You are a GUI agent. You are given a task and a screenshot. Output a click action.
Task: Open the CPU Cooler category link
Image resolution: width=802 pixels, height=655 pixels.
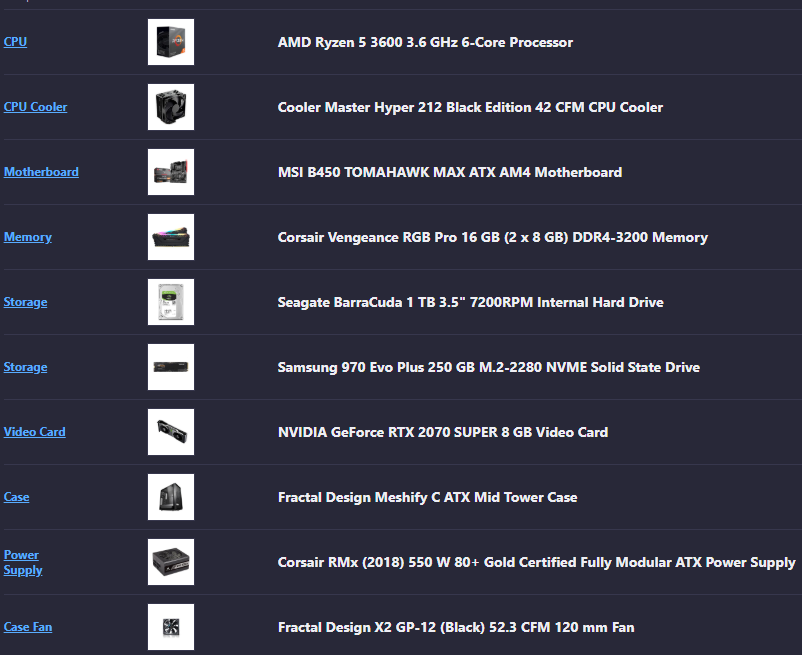click(35, 107)
